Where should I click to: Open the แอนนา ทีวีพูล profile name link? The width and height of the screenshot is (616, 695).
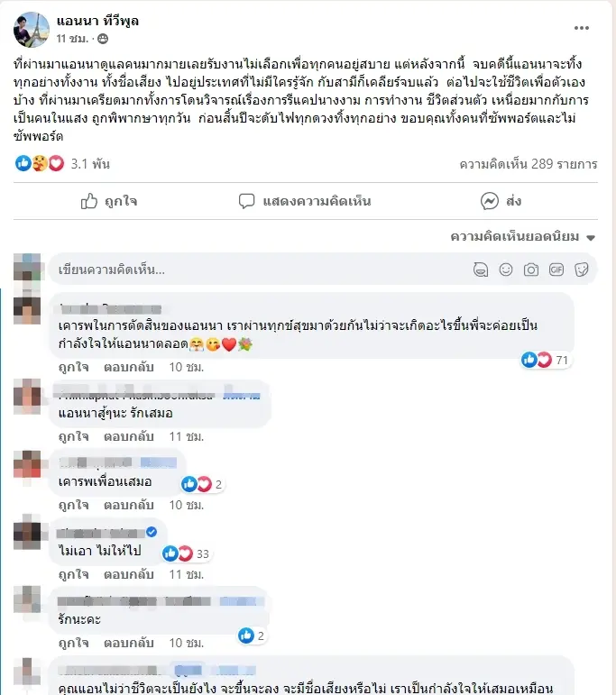pyautogui.click(x=97, y=21)
